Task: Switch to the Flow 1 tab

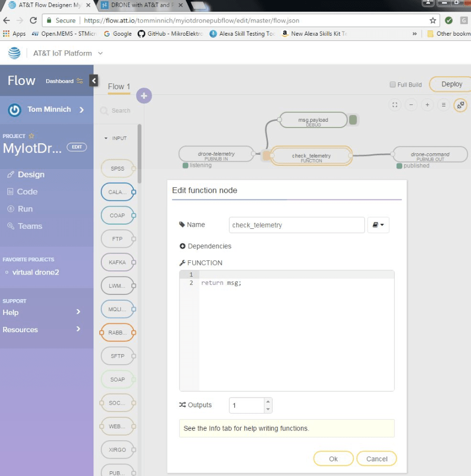Action: [119, 87]
